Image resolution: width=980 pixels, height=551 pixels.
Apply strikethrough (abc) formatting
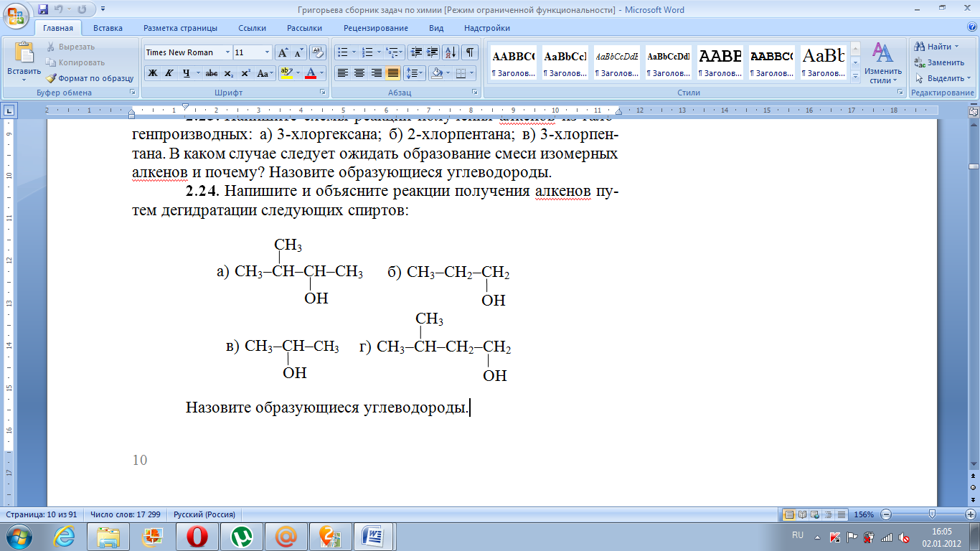[211, 73]
